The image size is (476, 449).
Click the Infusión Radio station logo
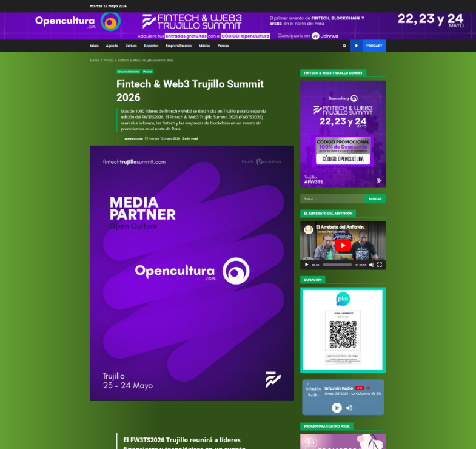pyautogui.click(x=313, y=391)
